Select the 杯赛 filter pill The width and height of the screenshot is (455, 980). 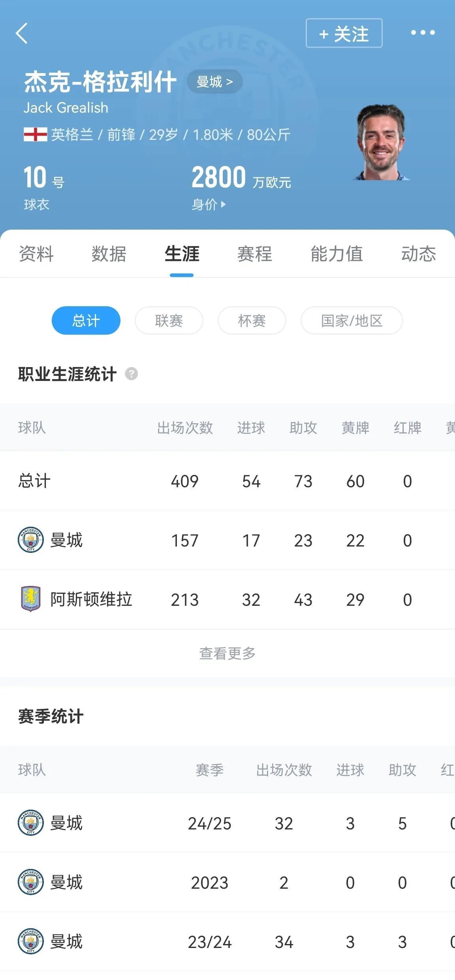pos(252,320)
